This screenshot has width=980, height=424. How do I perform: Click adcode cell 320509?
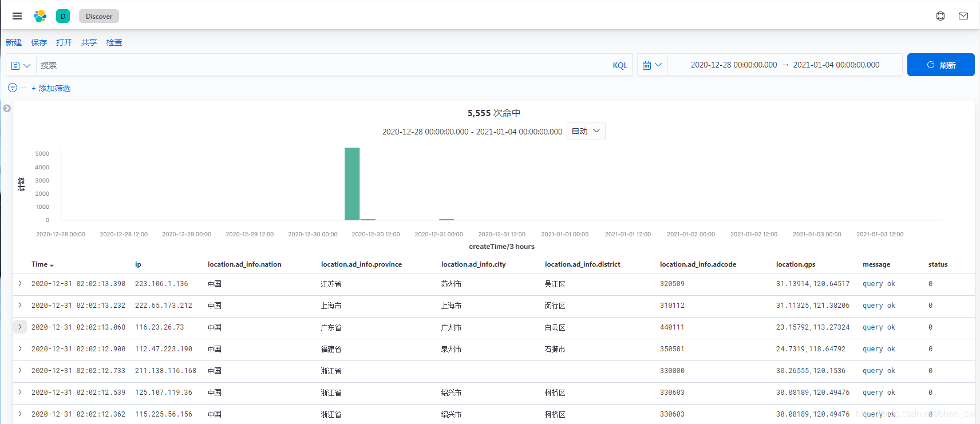(672, 284)
